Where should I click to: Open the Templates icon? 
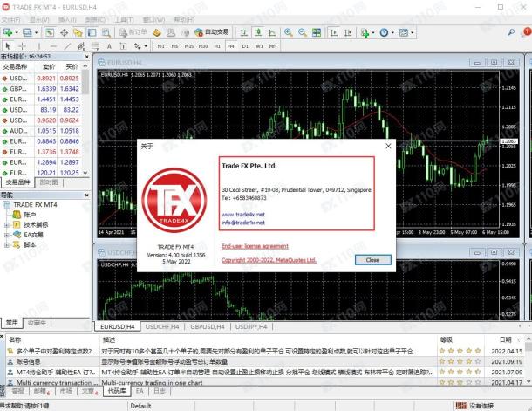404,32
